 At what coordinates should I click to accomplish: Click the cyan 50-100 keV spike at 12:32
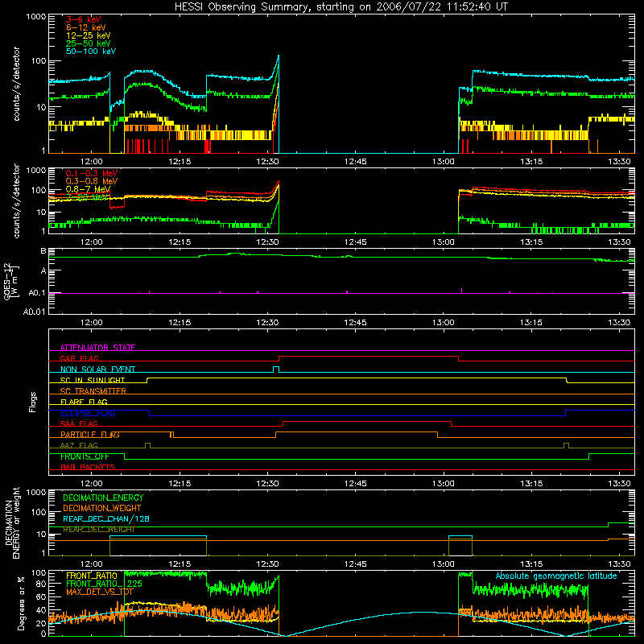279,56
